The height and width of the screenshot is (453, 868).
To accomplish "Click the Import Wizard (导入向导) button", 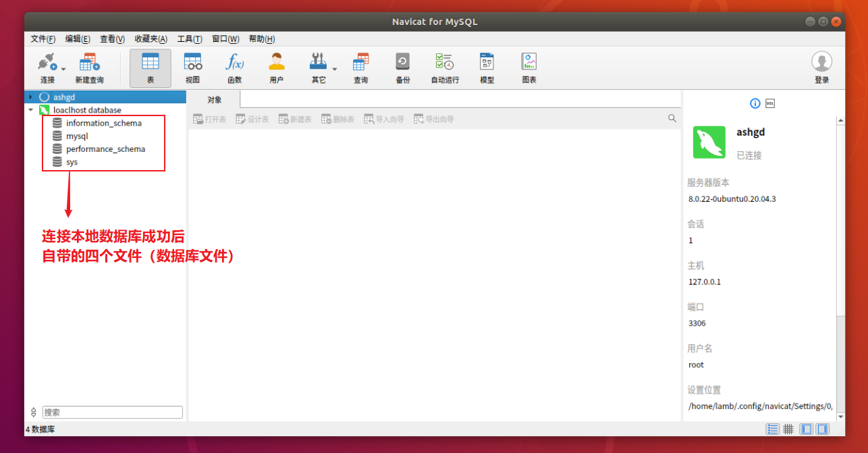I will (384, 119).
